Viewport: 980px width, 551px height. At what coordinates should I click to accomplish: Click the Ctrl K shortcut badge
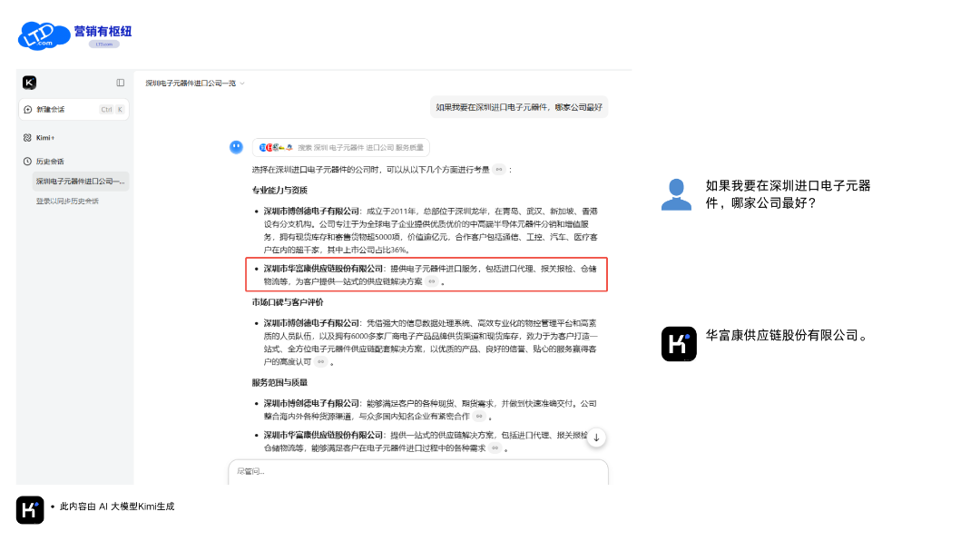click(113, 110)
